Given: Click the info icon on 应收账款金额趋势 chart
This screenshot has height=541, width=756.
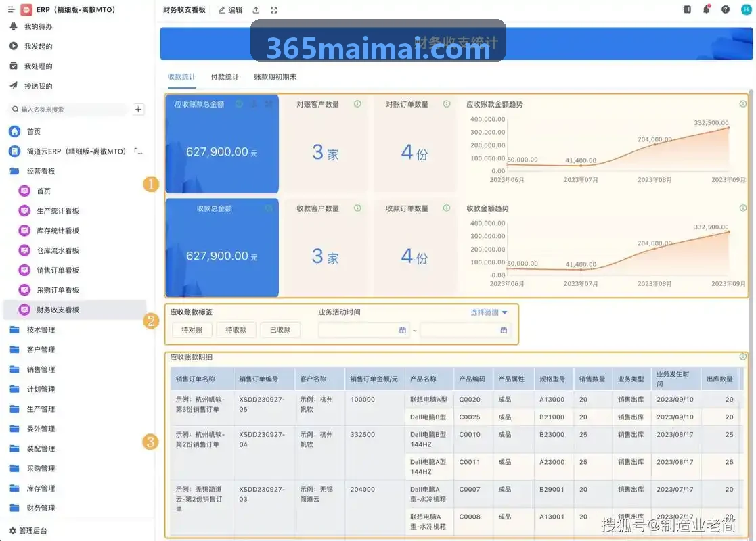Looking at the screenshot, I should click(743, 104).
